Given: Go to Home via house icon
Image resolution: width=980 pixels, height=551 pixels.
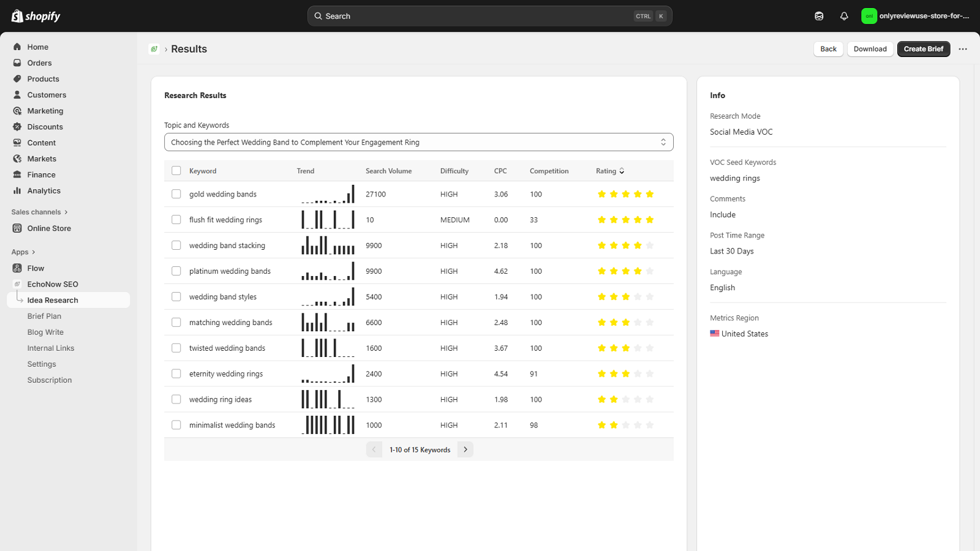Looking at the screenshot, I should pos(17,47).
